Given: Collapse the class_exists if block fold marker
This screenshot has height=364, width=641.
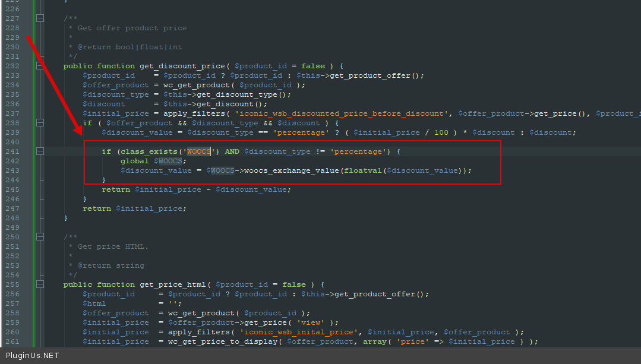Looking at the screenshot, I should coord(40,151).
